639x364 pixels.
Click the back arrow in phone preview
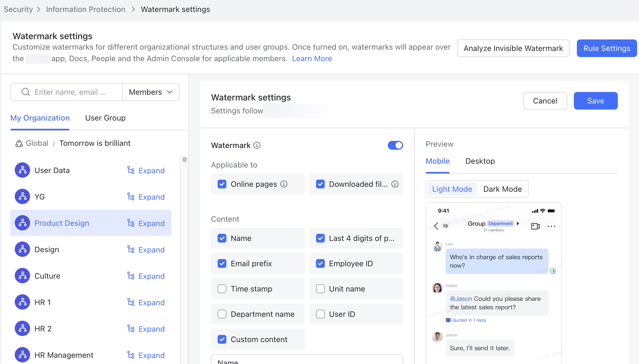pyautogui.click(x=436, y=226)
